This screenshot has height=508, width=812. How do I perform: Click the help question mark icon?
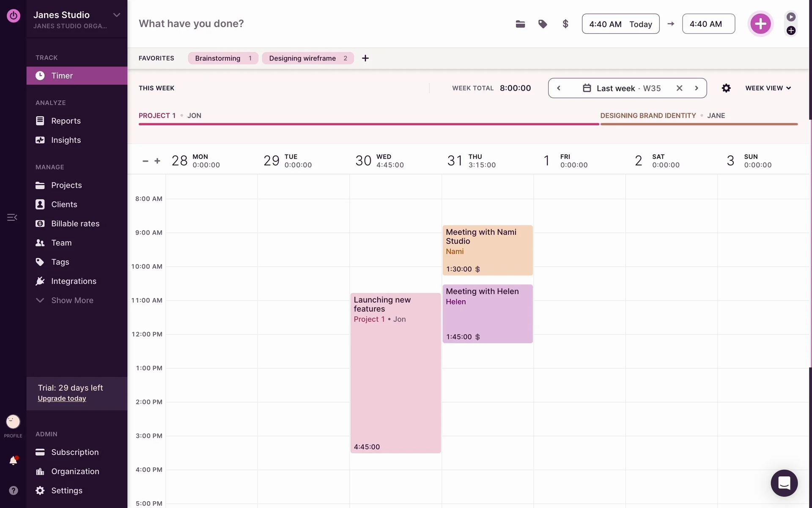pos(14,490)
